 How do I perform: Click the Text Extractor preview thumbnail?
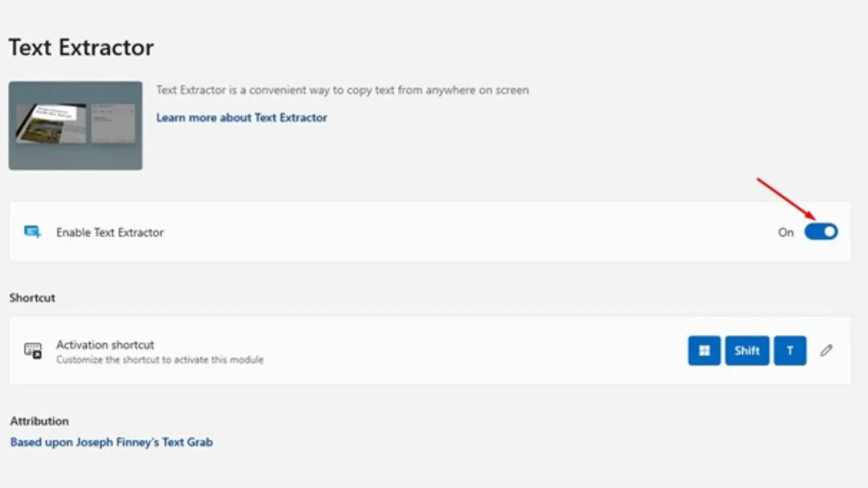click(x=75, y=126)
